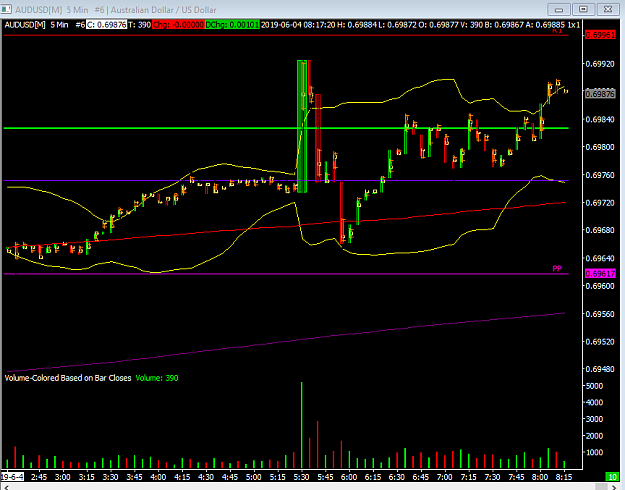This screenshot has width=625, height=490.
Task: Click the chart window icon in title bar
Action: click(6, 9)
